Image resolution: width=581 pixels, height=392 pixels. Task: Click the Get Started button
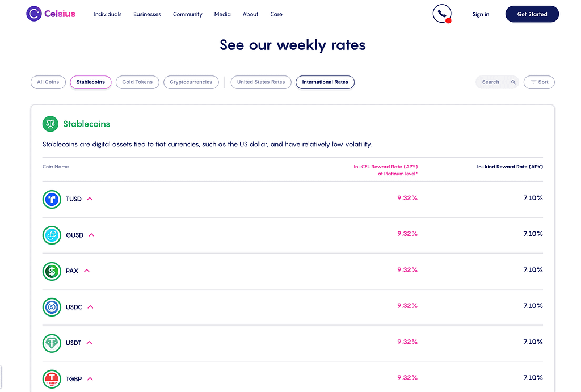pyautogui.click(x=532, y=14)
